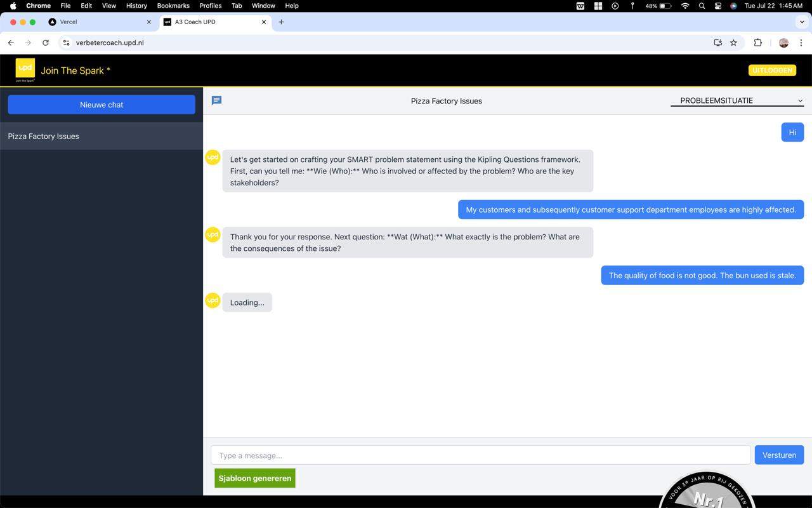Open Chrome's three-dot menu

pyautogui.click(x=801, y=43)
